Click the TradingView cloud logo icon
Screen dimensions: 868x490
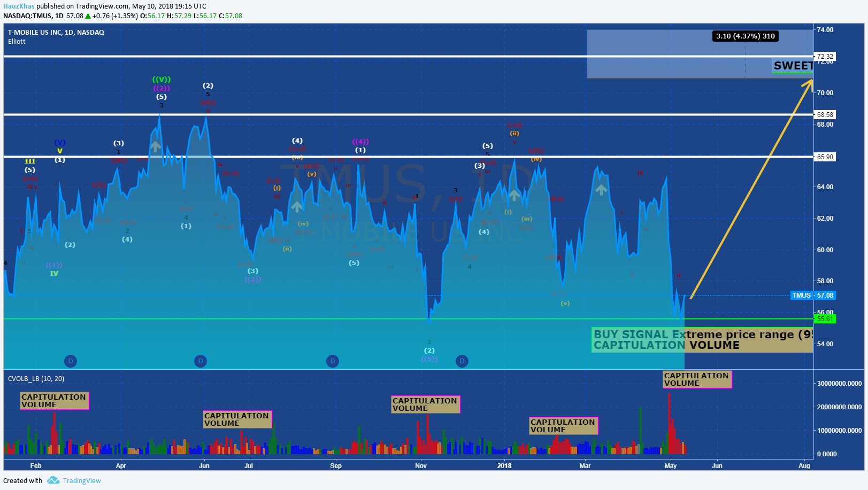pos(53,480)
